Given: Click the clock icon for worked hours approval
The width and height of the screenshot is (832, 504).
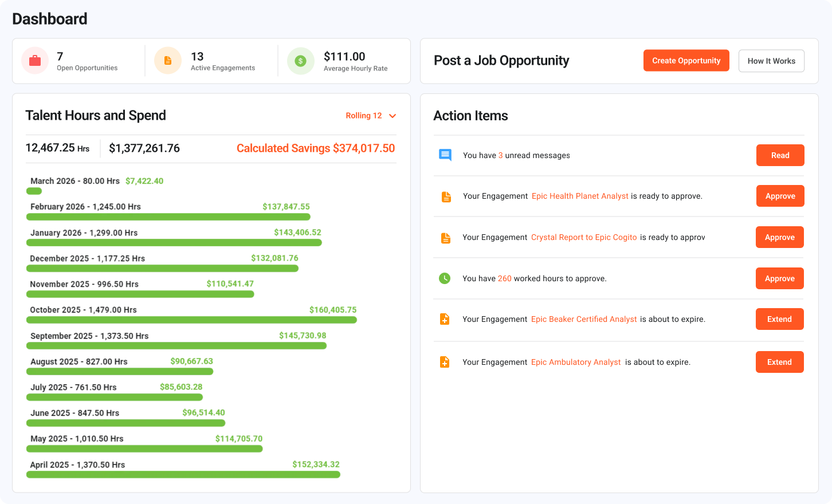Looking at the screenshot, I should [445, 278].
